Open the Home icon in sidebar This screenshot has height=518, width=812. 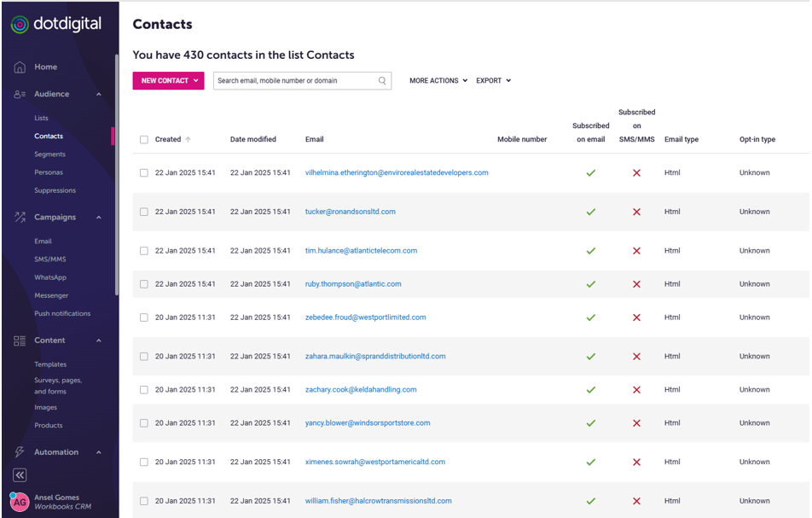pyautogui.click(x=20, y=67)
